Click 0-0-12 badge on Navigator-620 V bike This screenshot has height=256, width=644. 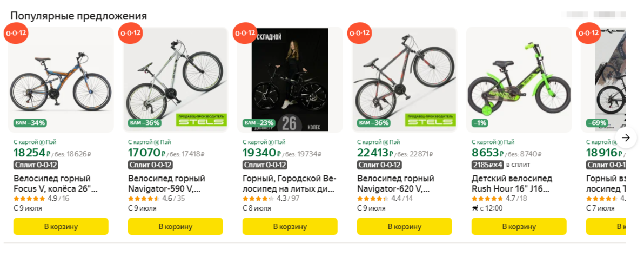(x=359, y=34)
